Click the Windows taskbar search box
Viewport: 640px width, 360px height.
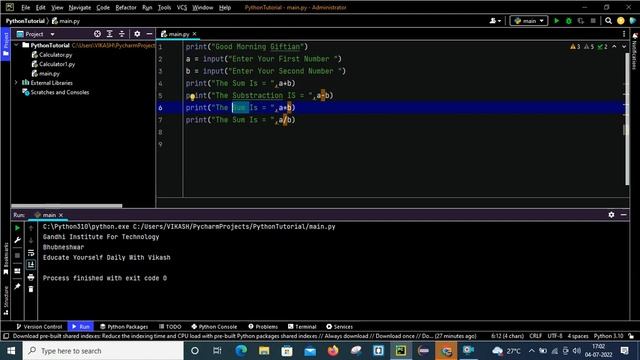pos(103,351)
